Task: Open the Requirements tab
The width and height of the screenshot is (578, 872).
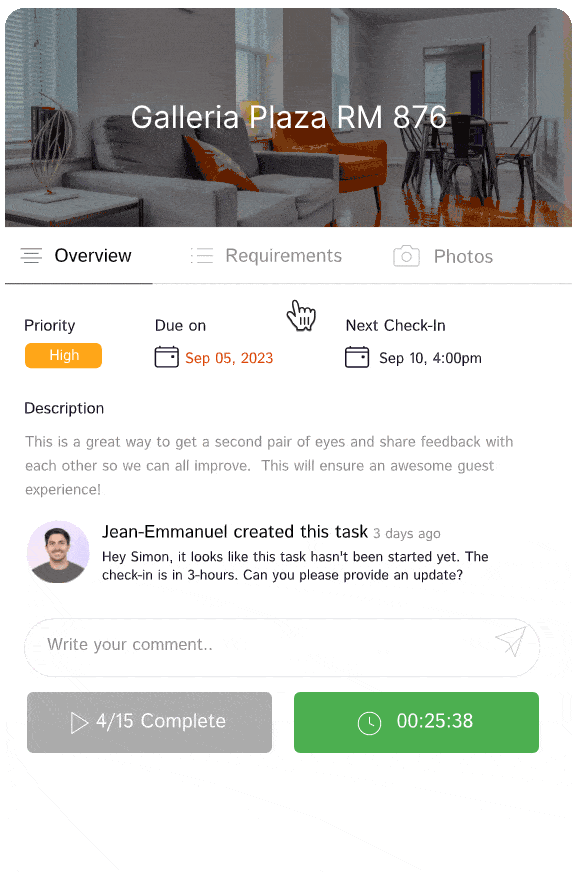Action: coord(266,256)
